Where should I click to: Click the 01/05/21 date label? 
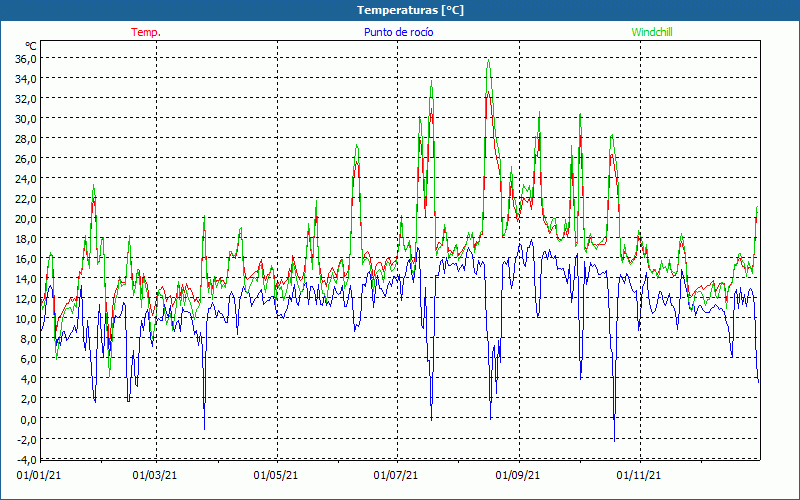coord(276,476)
